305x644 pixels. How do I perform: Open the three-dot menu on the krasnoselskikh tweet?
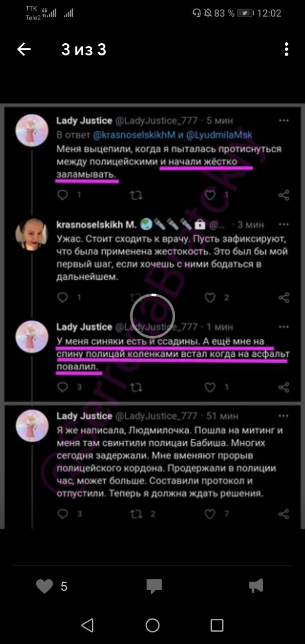284,223
